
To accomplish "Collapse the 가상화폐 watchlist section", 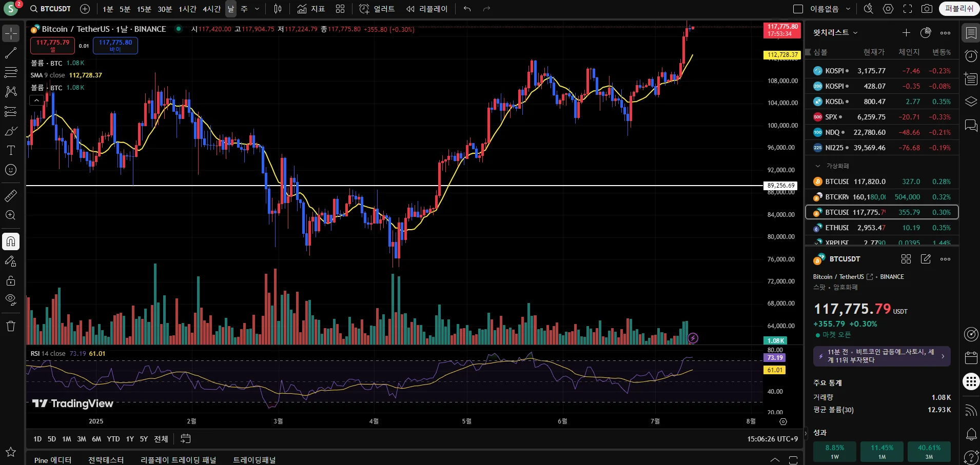I will [818, 166].
